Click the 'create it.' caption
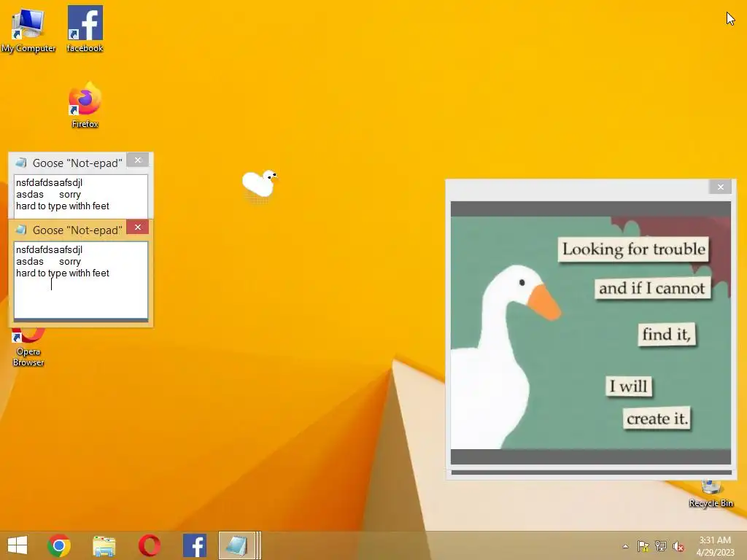The width and height of the screenshot is (747, 560). coord(657,419)
